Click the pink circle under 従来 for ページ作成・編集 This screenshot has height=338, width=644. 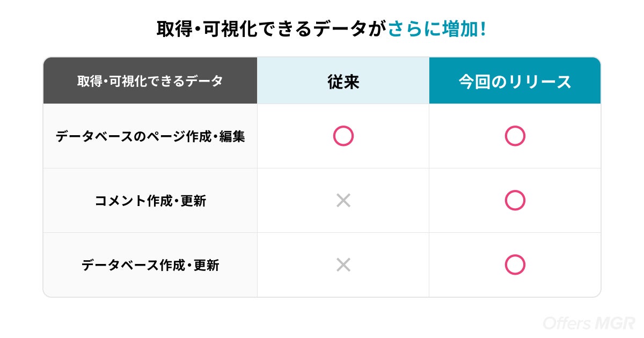[343, 136]
